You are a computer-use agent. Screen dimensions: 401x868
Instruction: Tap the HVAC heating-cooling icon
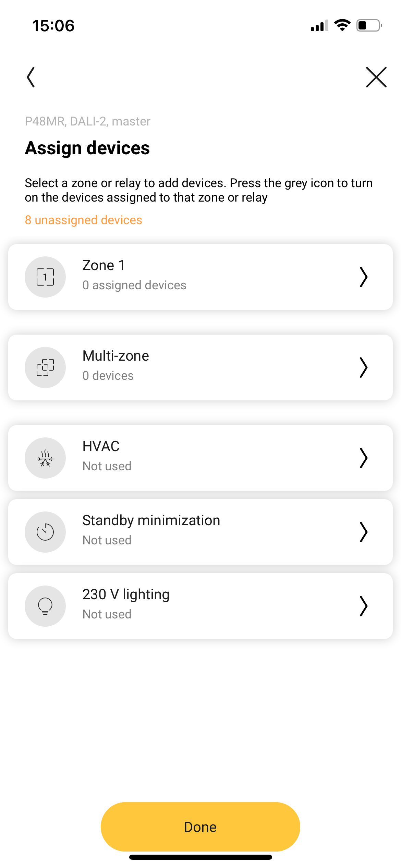pos(45,458)
